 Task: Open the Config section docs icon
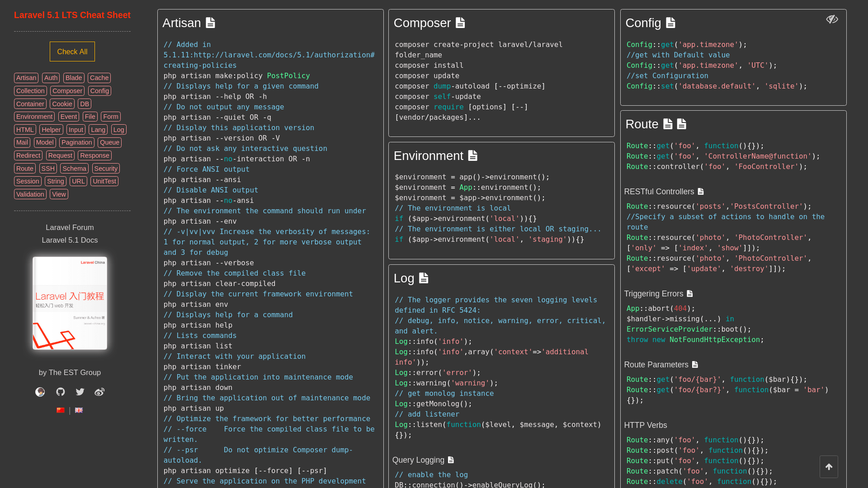click(x=670, y=23)
